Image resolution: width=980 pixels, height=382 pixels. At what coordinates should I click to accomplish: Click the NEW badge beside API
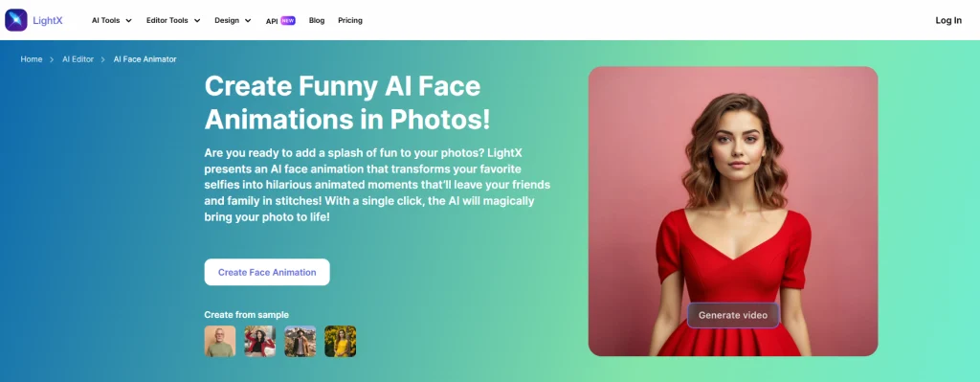pos(288,21)
